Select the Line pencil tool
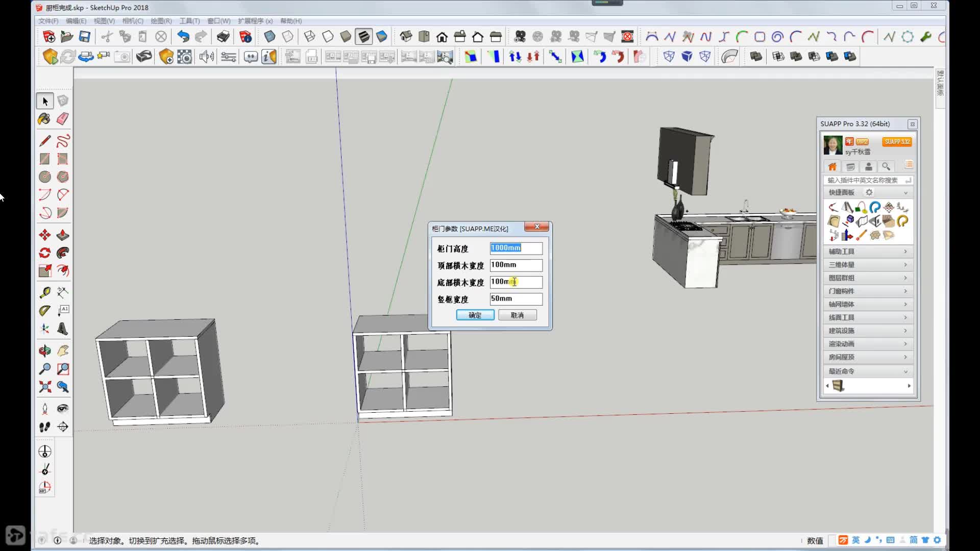This screenshot has height=551, width=980. click(x=44, y=141)
